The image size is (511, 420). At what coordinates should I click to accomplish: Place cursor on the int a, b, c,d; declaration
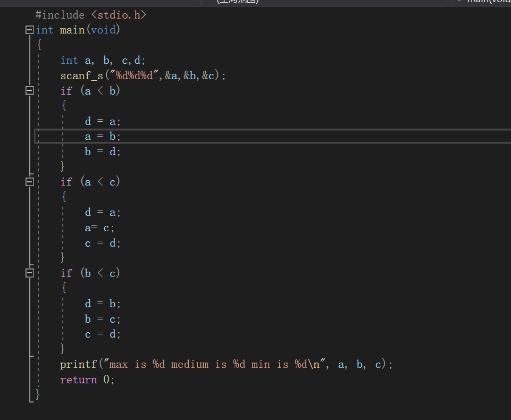coord(103,61)
